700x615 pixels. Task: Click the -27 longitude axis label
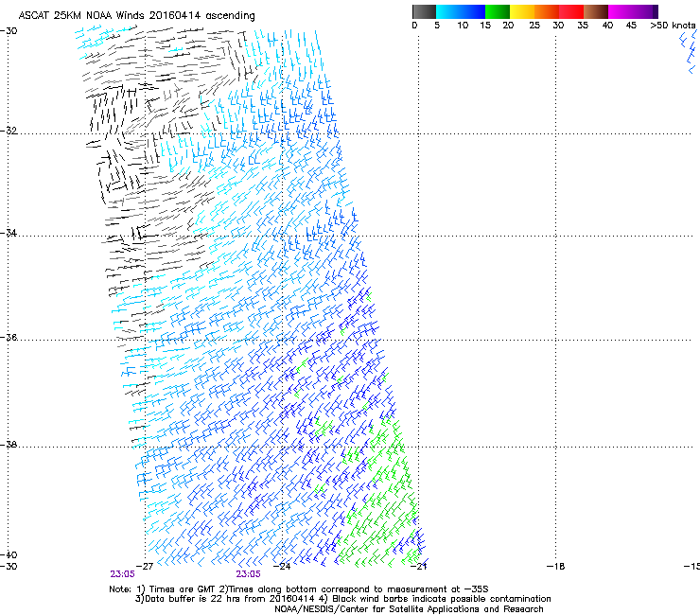point(145,567)
